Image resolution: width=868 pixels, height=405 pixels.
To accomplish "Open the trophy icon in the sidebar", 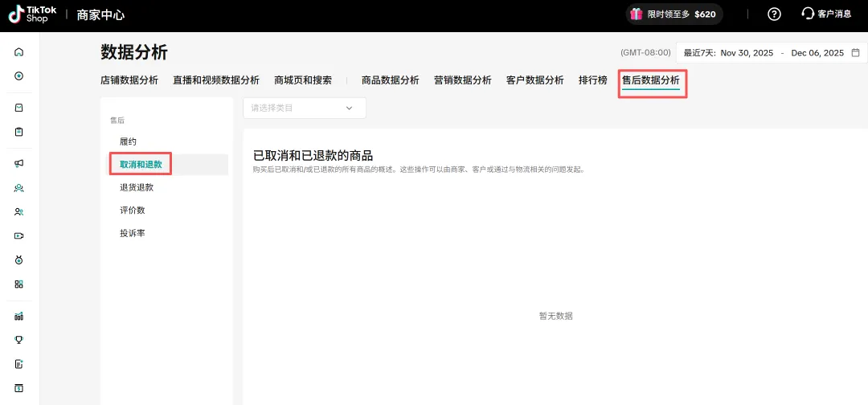I will [19, 339].
